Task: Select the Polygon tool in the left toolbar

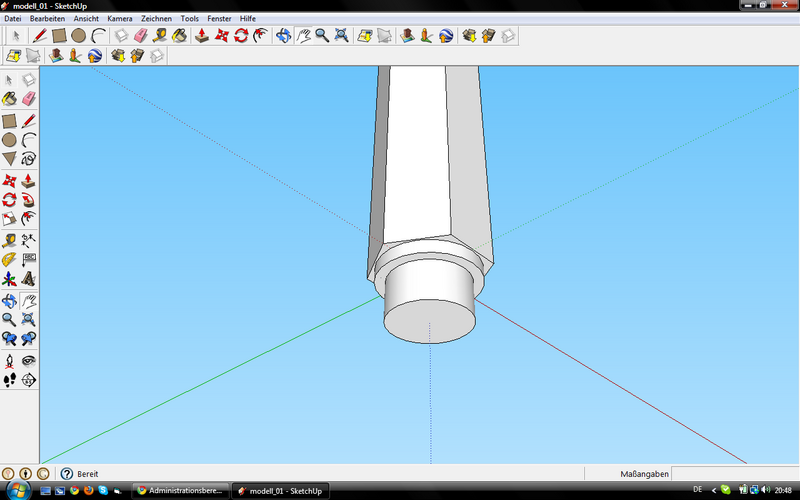Action: pyautogui.click(x=9, y=158)
